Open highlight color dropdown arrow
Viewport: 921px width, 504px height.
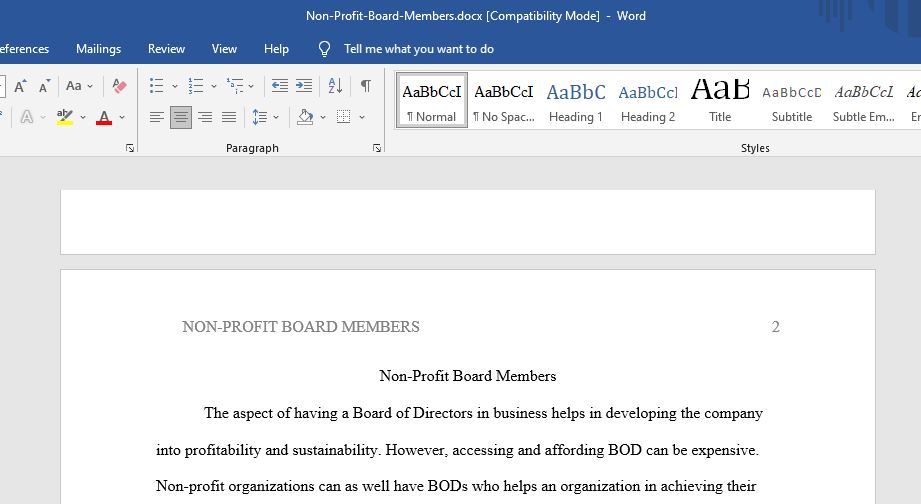pos(83,117)
